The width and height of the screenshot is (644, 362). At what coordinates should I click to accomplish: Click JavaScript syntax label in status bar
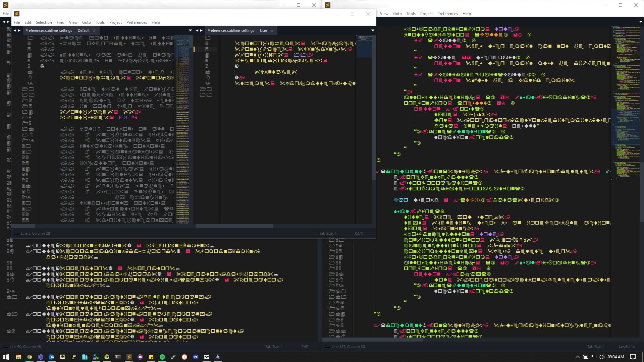point(626,347)
